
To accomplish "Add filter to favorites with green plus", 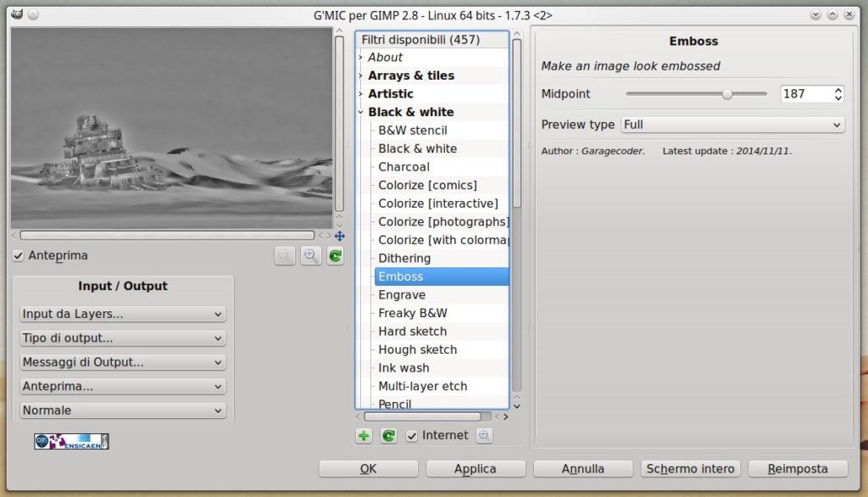I will tap(364, 436).
